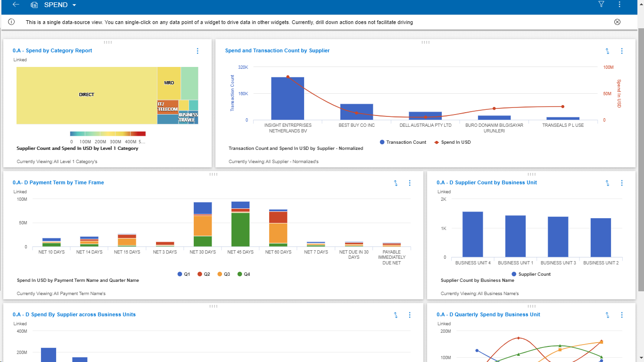Screen dimensions: 644x362
Task: Select the NET 30 DAYS stacked bar
Action: (203, 224)
